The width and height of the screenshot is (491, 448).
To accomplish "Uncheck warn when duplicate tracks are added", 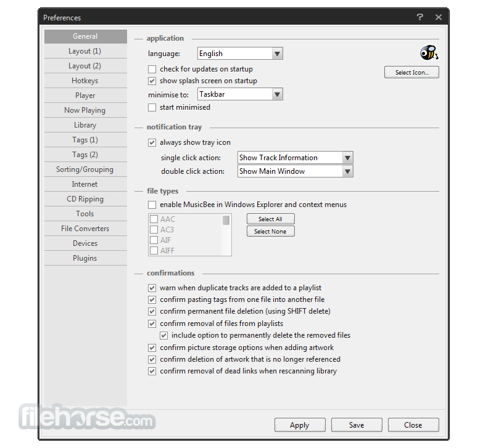I will pos(152,288).
